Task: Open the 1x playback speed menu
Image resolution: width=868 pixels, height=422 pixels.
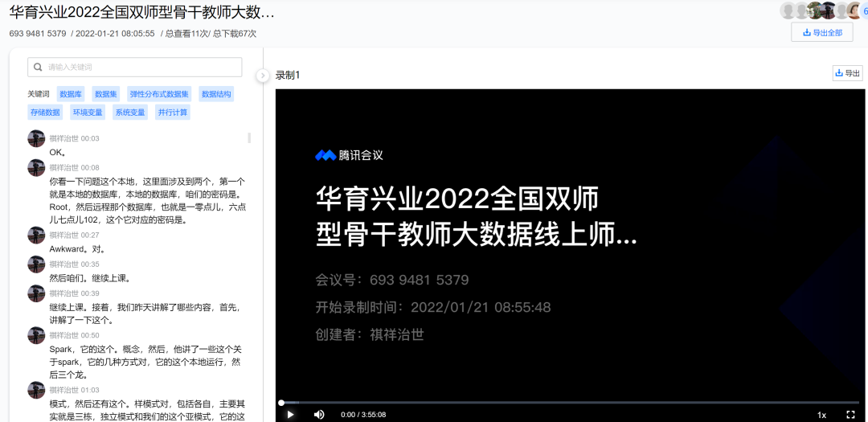Action: click(822, 415)
